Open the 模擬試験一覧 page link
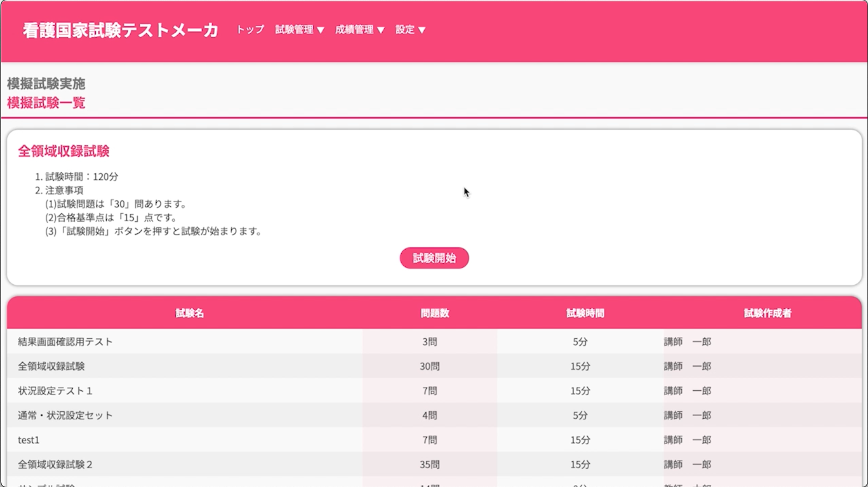This screenshot has height=487, width=868. [x=46, y=103]
